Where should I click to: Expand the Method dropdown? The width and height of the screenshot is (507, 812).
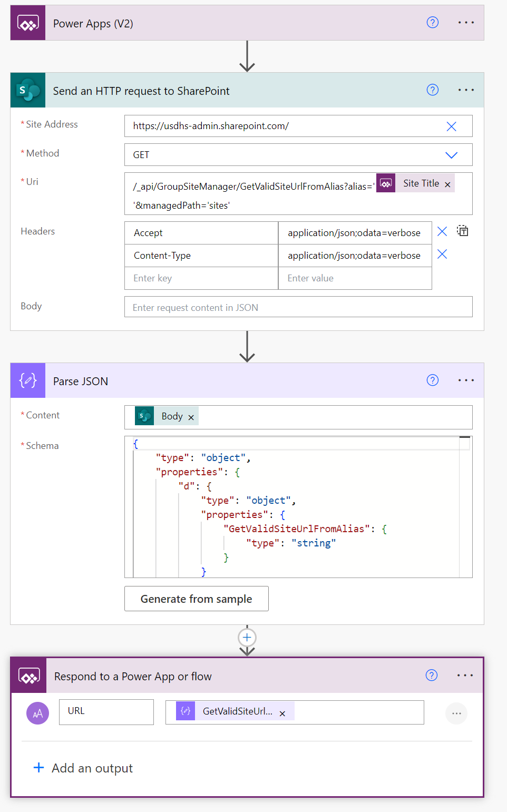click(451, 155)
